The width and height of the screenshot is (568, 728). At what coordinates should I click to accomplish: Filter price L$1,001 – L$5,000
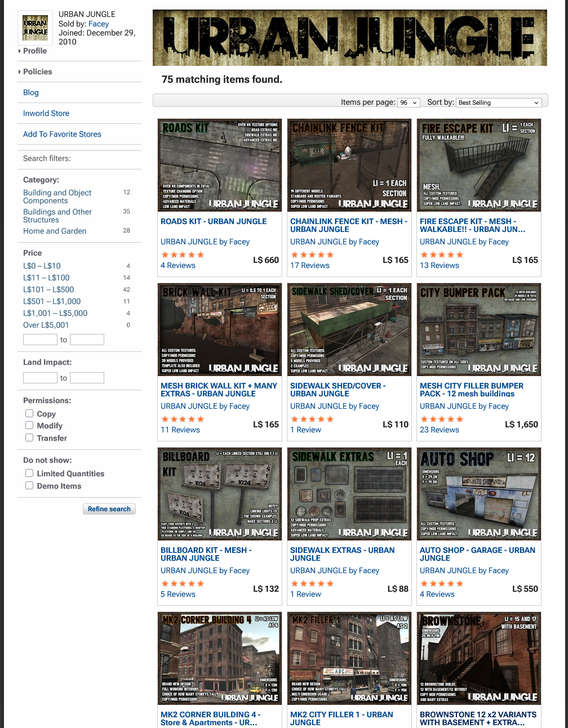coord(55,313)
